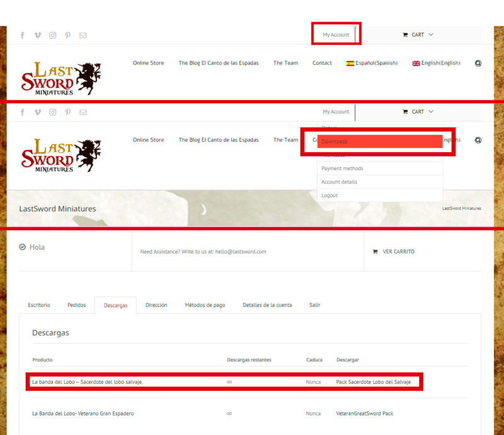Open the Pinterest icon in the topmost header
The image size is (504, 435).
(68, 35)
